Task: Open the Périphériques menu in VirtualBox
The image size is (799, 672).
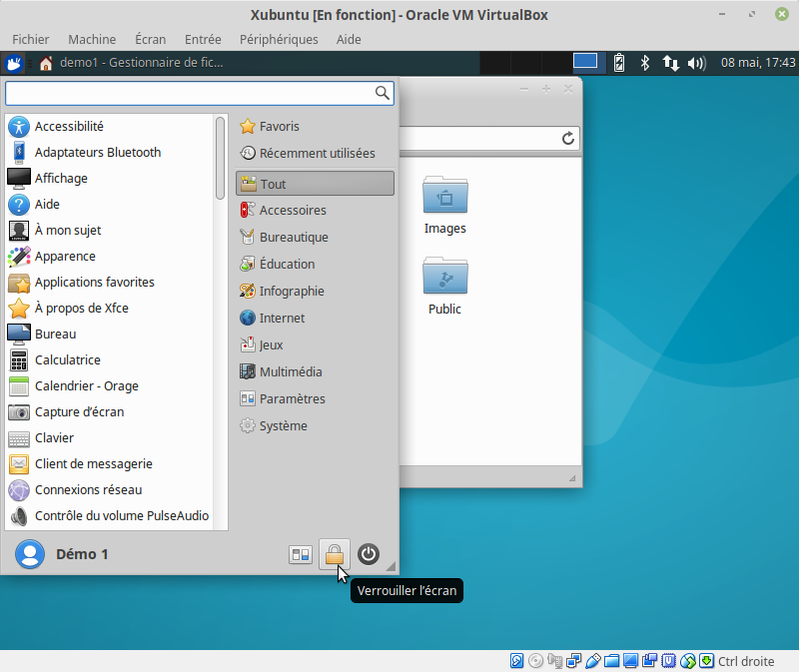Action: pos(279,39)
